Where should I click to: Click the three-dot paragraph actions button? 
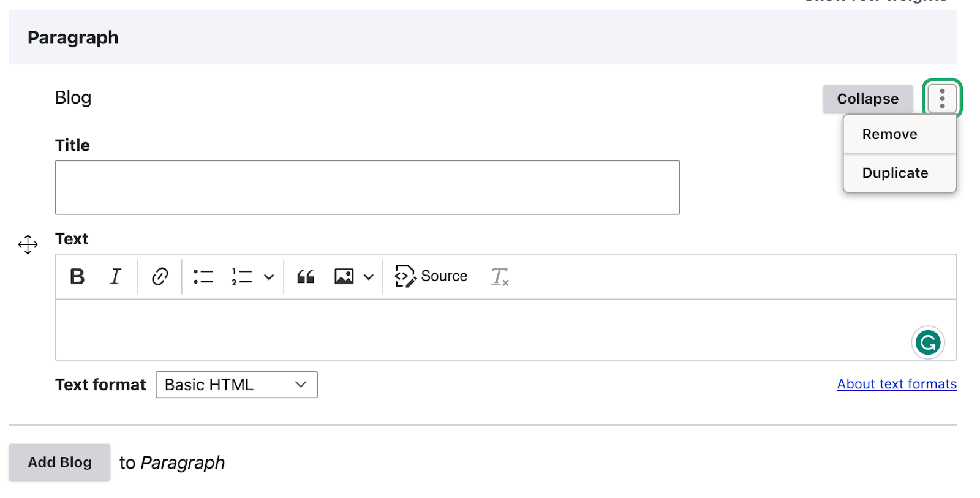click(x=942, y=98)
